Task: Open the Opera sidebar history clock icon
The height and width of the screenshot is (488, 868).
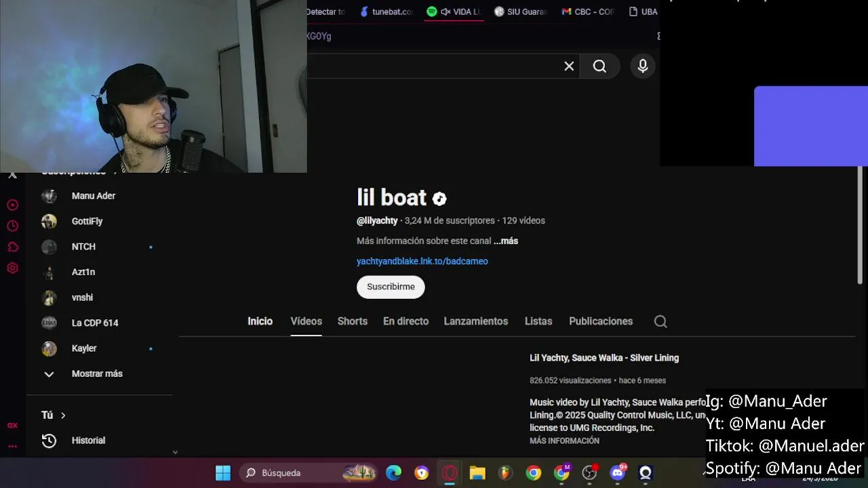Action: tap(12, 226)
